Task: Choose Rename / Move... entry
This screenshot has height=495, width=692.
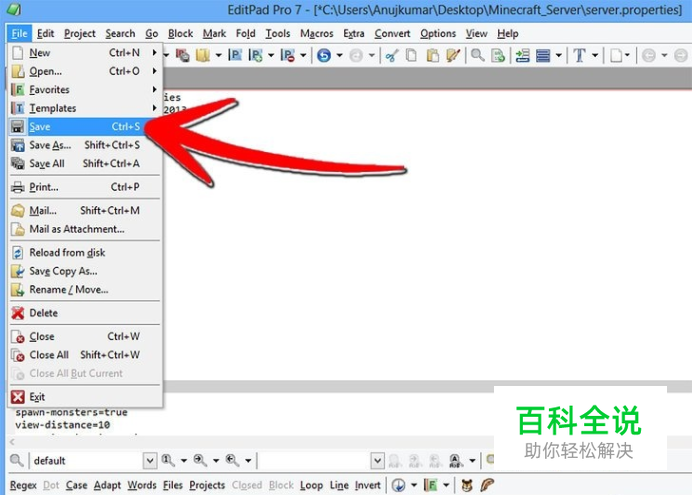Action: [85, 290]
